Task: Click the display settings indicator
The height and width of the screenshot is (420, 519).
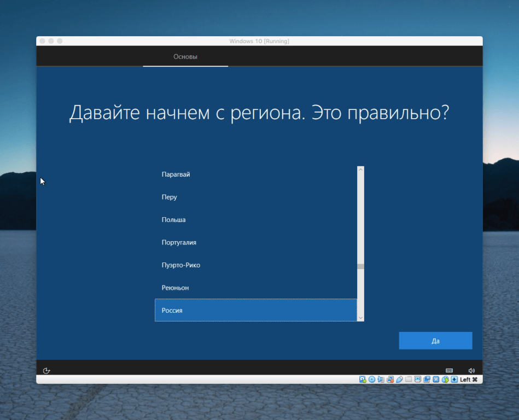Action: coord(418,380)
